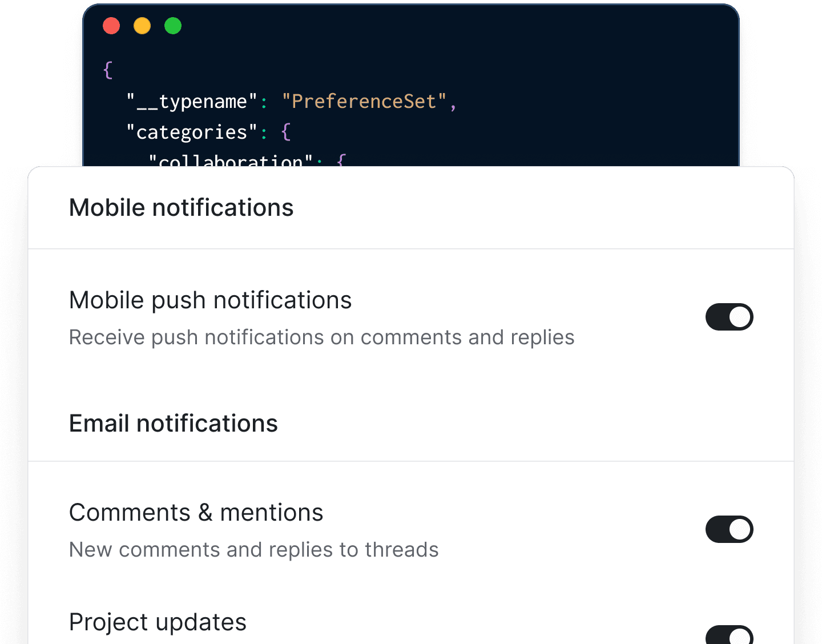Select the categories key in the code editor
Viewport: 822px width, 644px height.
[191, 132]
